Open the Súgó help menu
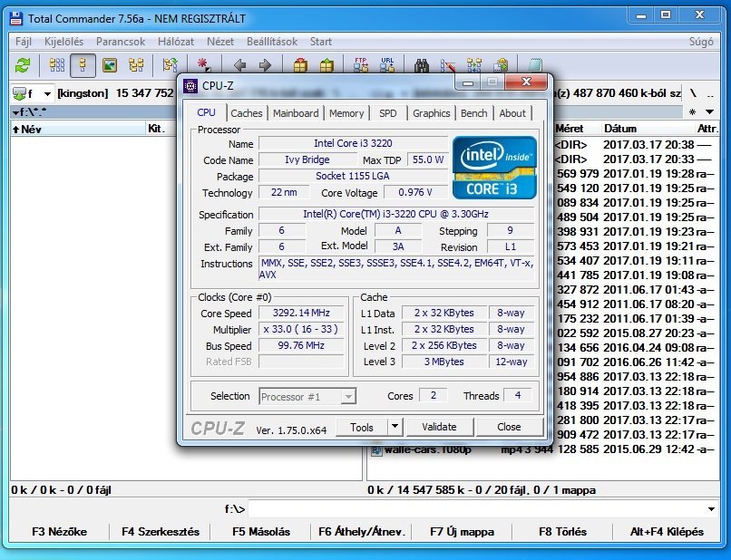This screenshot has height=560, width=731. [x=701, y=42]
